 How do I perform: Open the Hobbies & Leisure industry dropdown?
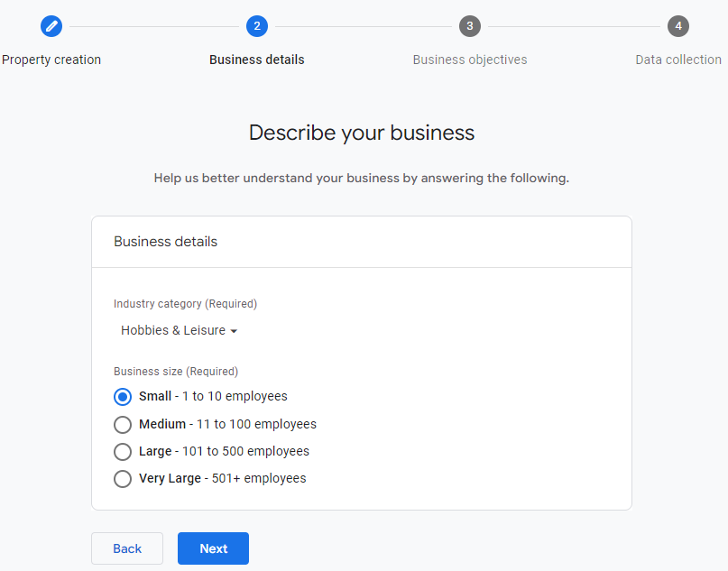pos(173,331)
